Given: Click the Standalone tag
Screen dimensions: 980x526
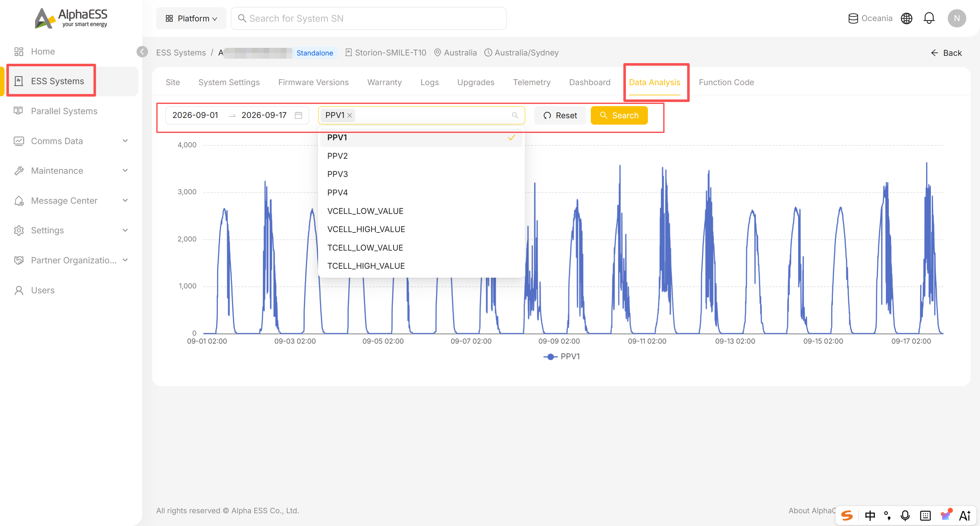Looking at the screenshot, I should (x=315, y=53).
